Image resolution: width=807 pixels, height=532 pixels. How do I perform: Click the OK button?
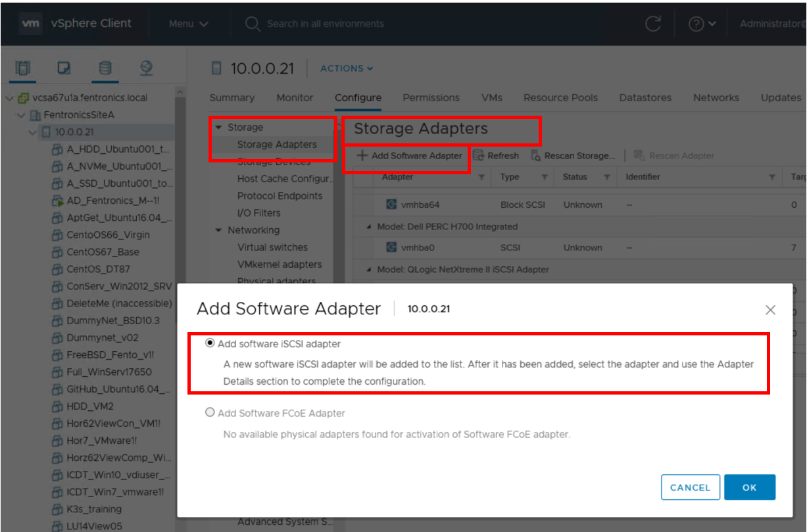click(x=750, y=487)
